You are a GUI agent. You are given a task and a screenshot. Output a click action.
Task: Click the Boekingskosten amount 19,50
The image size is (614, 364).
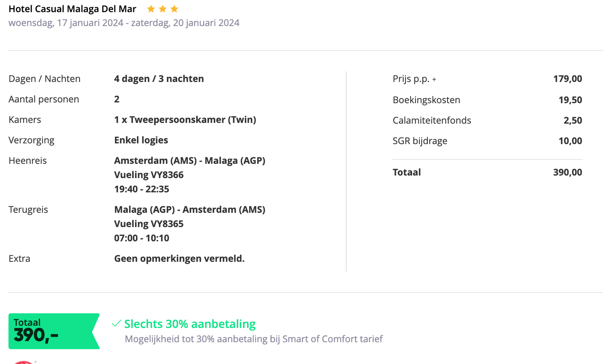click(x=570, y=100)
